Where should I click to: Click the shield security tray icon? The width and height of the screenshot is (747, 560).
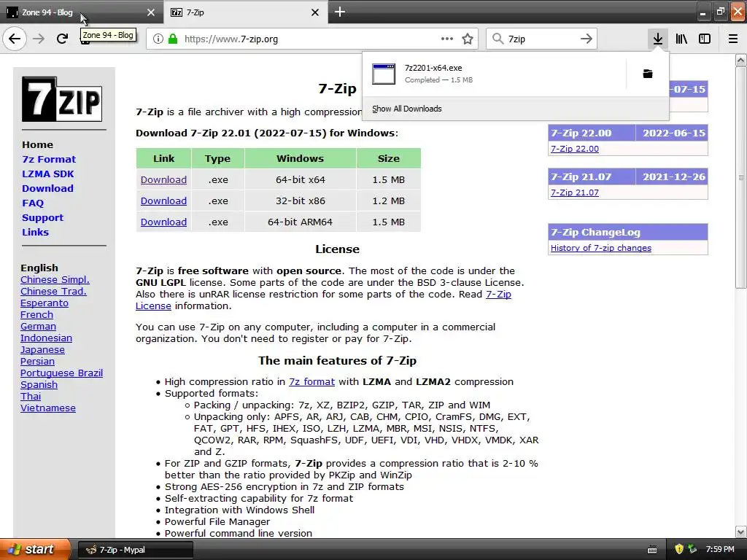(679, 549)
